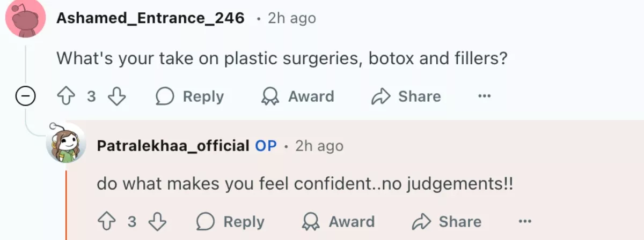Open more options for Ashamed_Entrance_246's comment
This screenshot has width=644, height=240.
[485, 96]
